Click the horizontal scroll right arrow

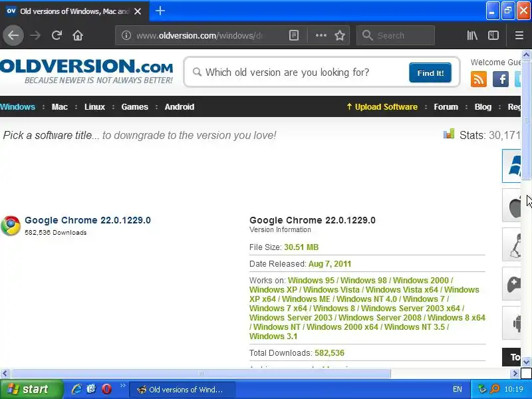click(x=515, y=374)
